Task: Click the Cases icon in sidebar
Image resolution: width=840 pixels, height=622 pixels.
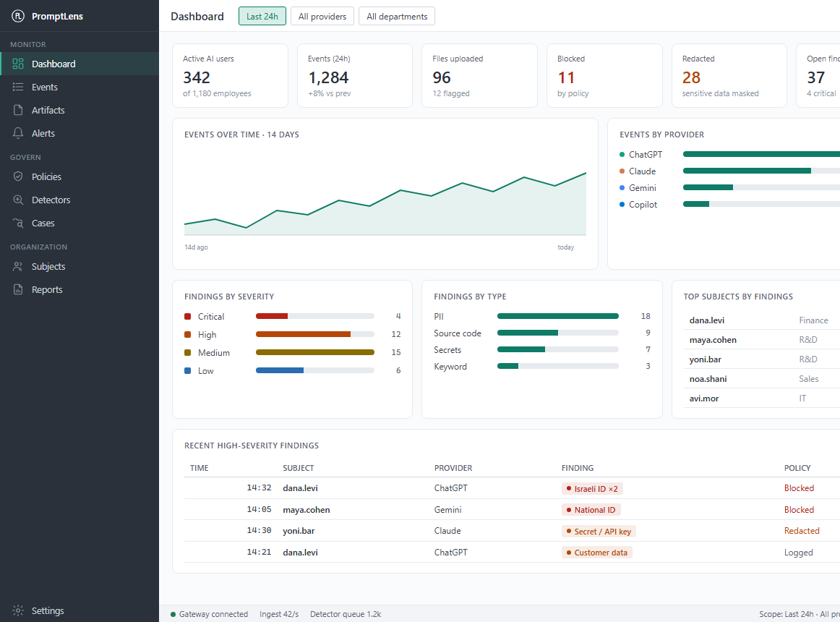Action: [18, 223]
